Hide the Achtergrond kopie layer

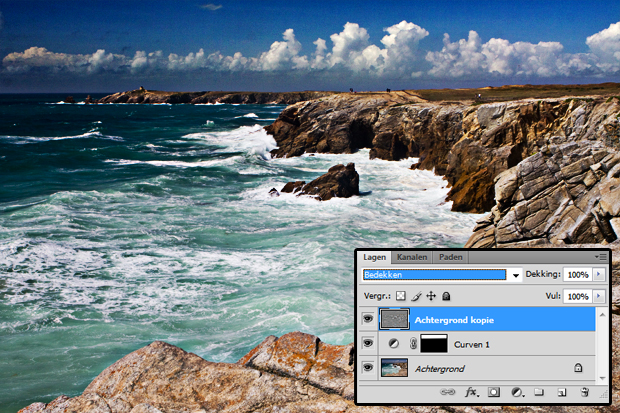point(368,318)
